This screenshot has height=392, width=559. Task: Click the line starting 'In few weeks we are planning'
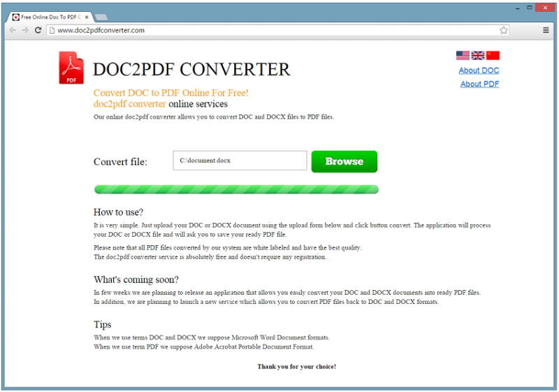(x=287, y=293)
